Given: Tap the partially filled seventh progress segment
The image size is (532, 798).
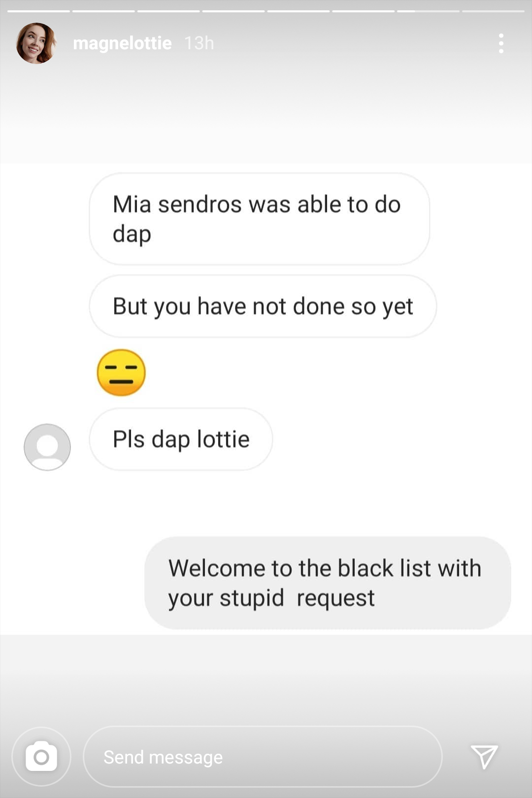Looking at the screenshot, I should [x=428, y=11].
